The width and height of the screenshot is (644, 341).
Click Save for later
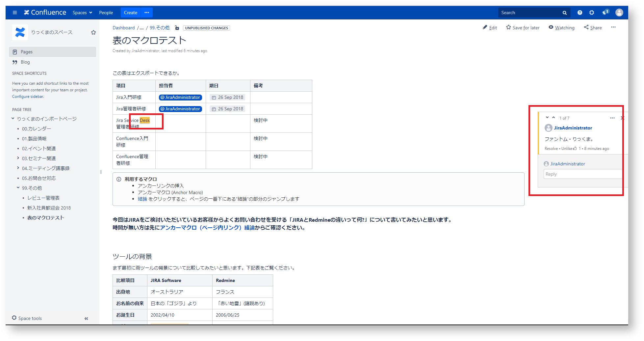point(523,28)
